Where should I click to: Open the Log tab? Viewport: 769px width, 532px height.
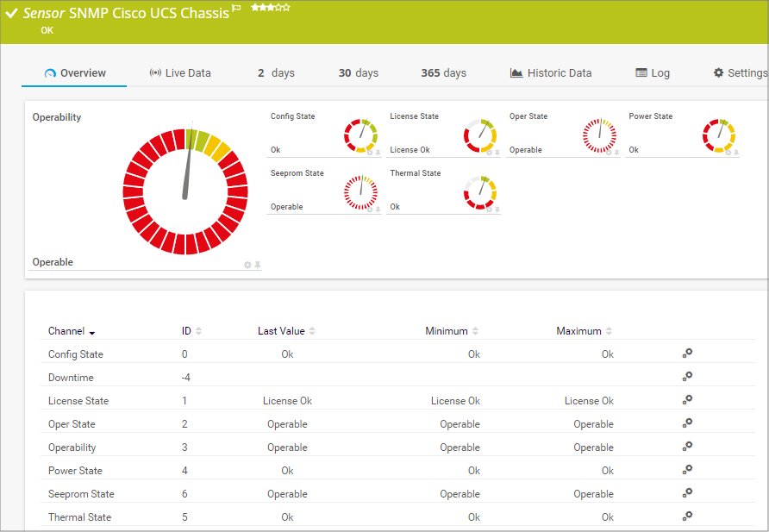tap(653, 73)
